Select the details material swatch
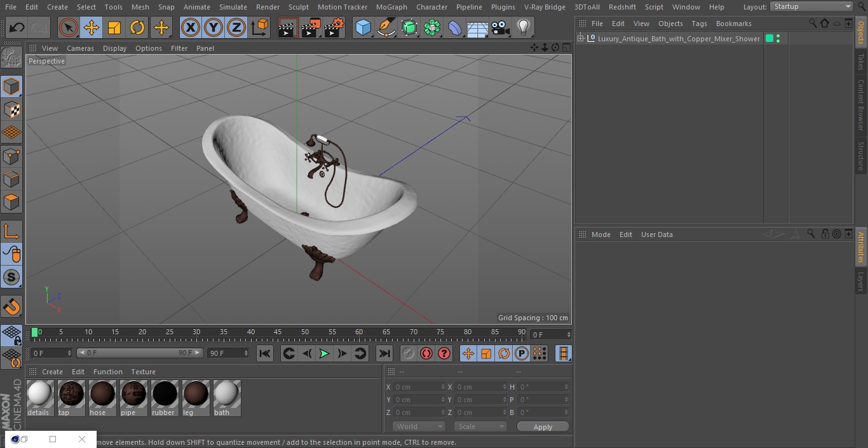868x448 pixels. [39, 398]
